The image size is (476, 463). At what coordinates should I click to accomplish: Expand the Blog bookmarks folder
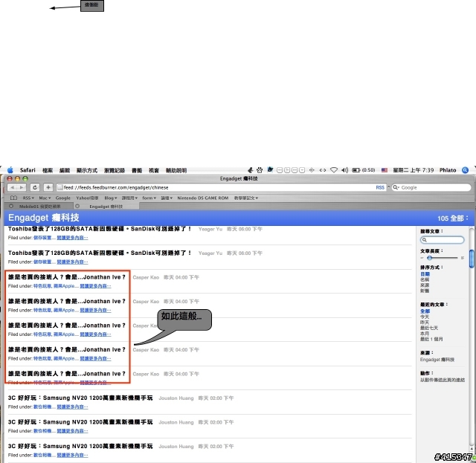pos(111,198)
